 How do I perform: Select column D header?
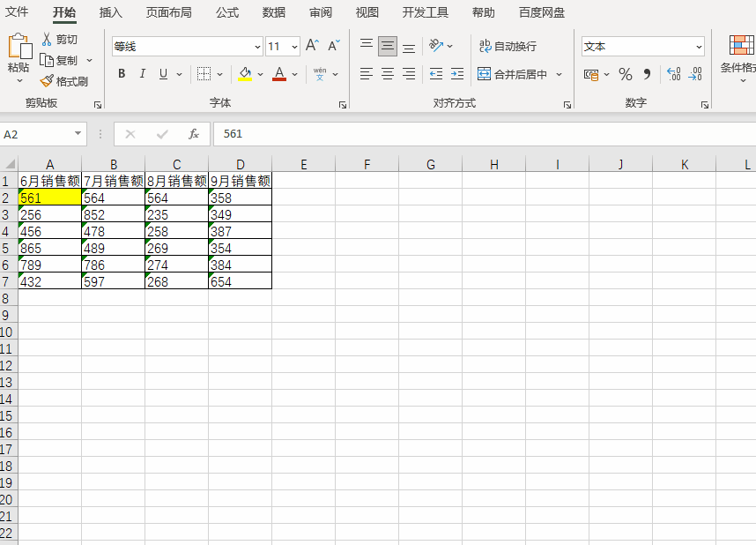[x=241, y=164]
